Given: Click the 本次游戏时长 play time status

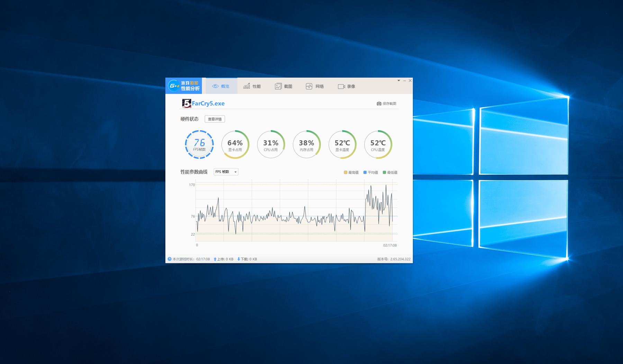Looking at the screenshot, I should (x=189, y=259).
